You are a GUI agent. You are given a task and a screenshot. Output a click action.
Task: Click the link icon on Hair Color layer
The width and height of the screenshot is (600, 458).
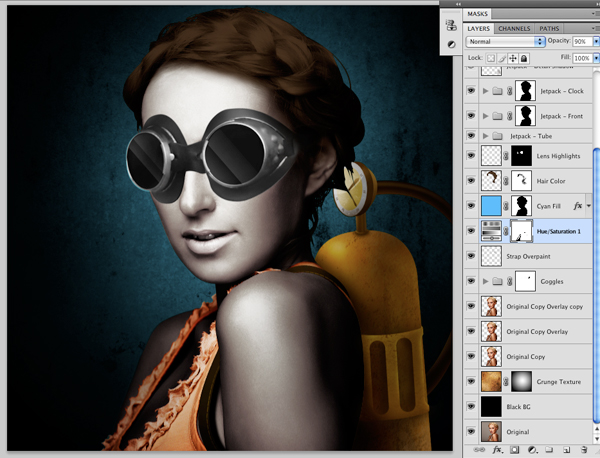pyautogui.click(x=506, y=181)
